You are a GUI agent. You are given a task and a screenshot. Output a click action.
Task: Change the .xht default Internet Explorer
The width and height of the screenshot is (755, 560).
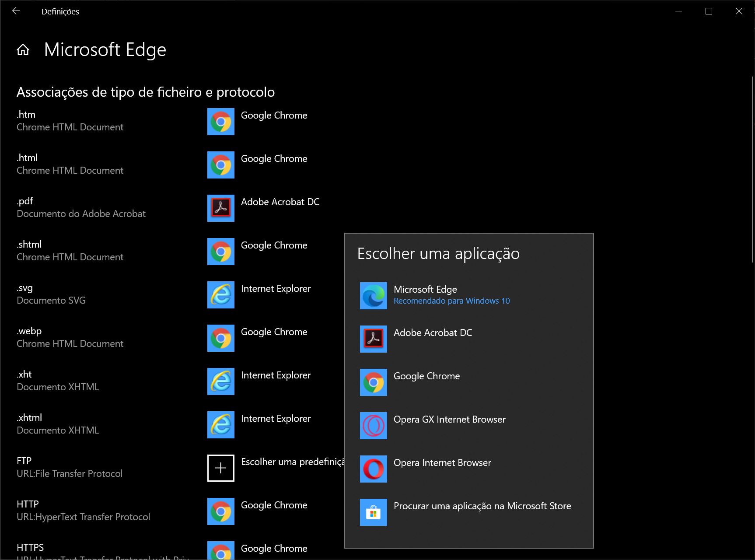point(276,375)
